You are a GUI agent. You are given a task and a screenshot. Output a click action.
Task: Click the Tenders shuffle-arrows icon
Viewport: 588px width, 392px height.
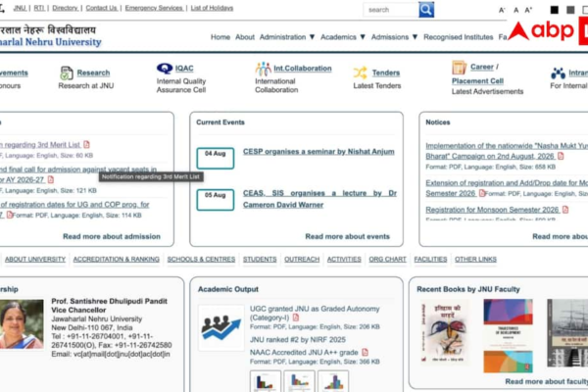(361, 73)
